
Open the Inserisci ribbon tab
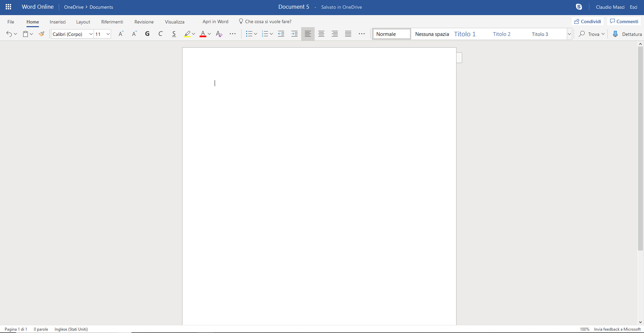click(x=57, y=21)
